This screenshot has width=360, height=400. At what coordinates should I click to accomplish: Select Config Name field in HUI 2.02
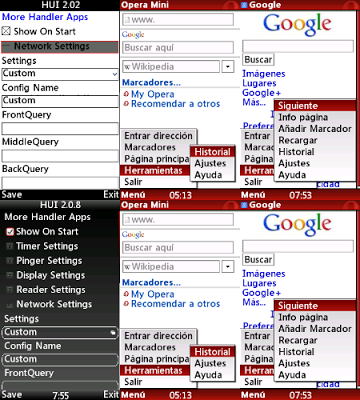click(x=60, y=101)
